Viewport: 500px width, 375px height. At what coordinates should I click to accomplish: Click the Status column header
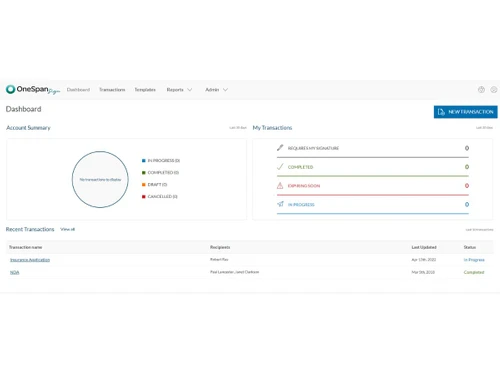470,247
